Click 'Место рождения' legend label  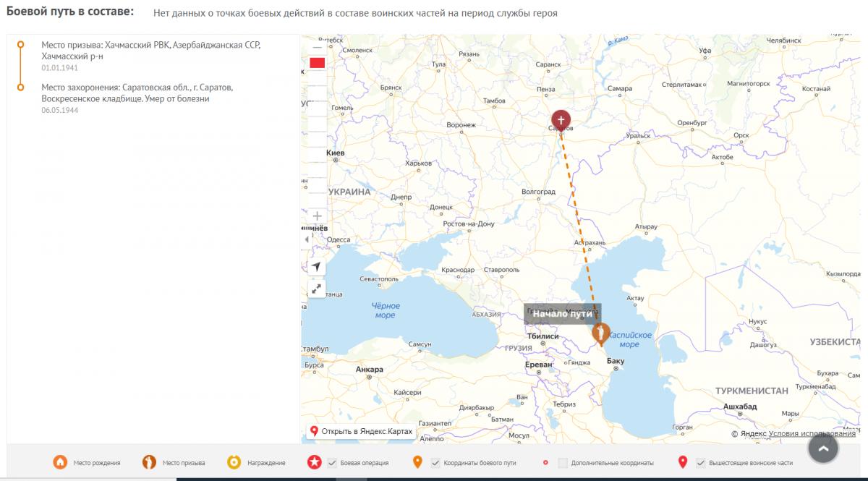coord(97,463)
